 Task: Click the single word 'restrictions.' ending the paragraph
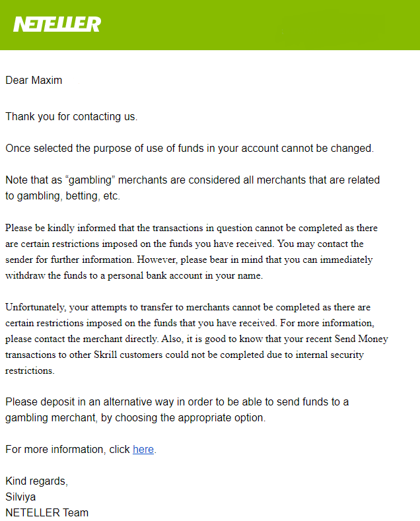(30, 370)
